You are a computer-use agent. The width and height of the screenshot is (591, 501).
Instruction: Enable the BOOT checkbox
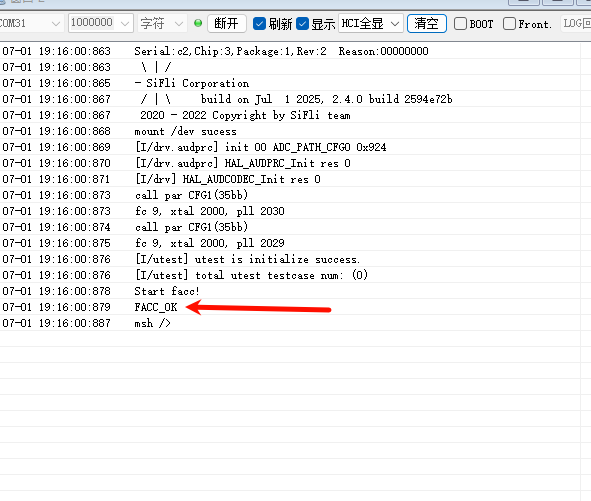[460, 24]
